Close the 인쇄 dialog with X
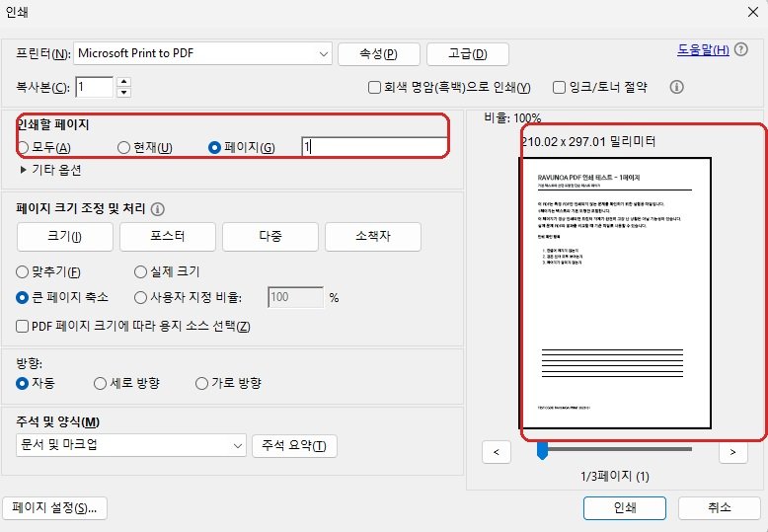Image resolution: width=768 pixels, height=532 pixels. coord(753,12)
